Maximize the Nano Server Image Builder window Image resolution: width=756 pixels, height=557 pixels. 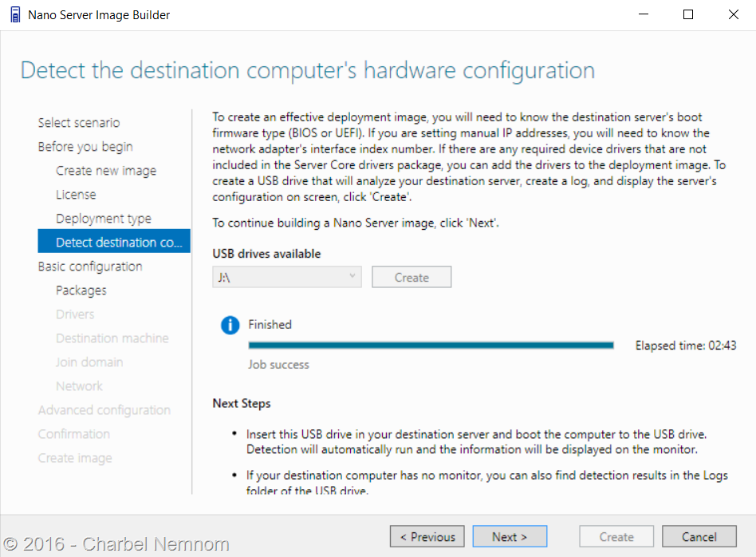tap(688, 14)
